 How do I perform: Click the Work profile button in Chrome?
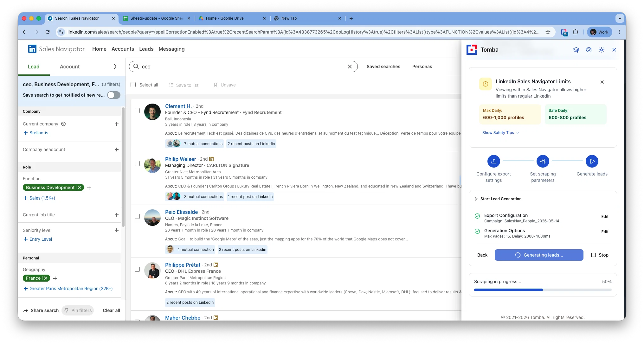tap(599, 32)
